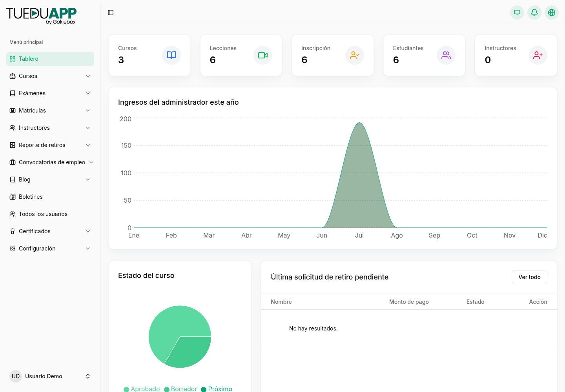Image resolution: width=565 pixels, height=392 pixels.
Task: Click the video camera icon in Lecciones card
Action: (x=263, y=55)
